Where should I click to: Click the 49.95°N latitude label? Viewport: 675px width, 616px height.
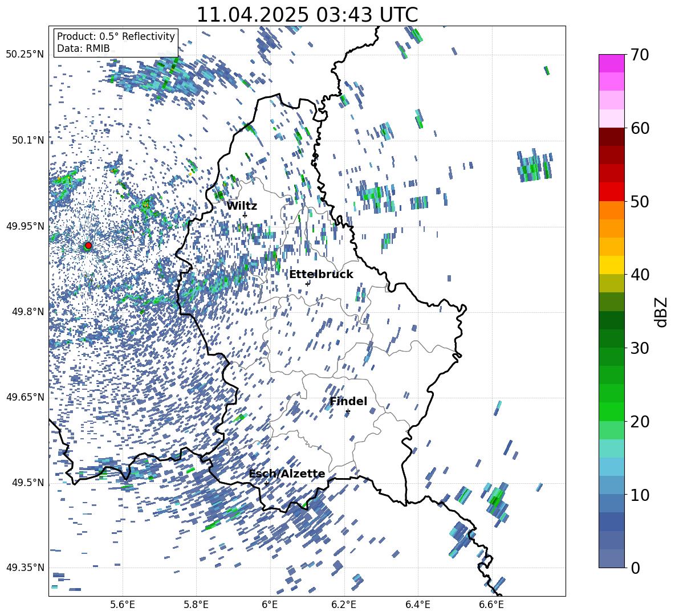click(x=25, y=226)
